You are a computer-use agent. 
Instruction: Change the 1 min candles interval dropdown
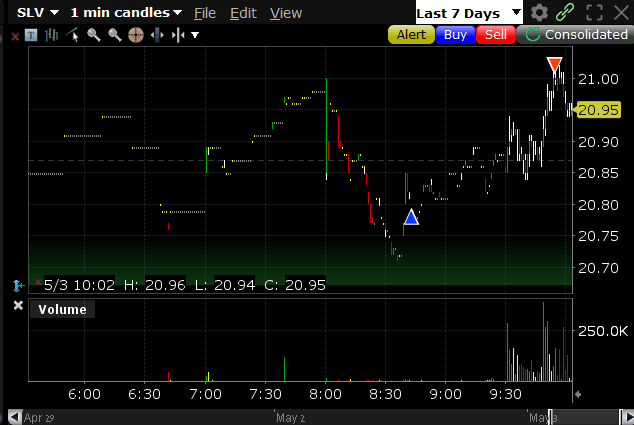coord(126,13)
